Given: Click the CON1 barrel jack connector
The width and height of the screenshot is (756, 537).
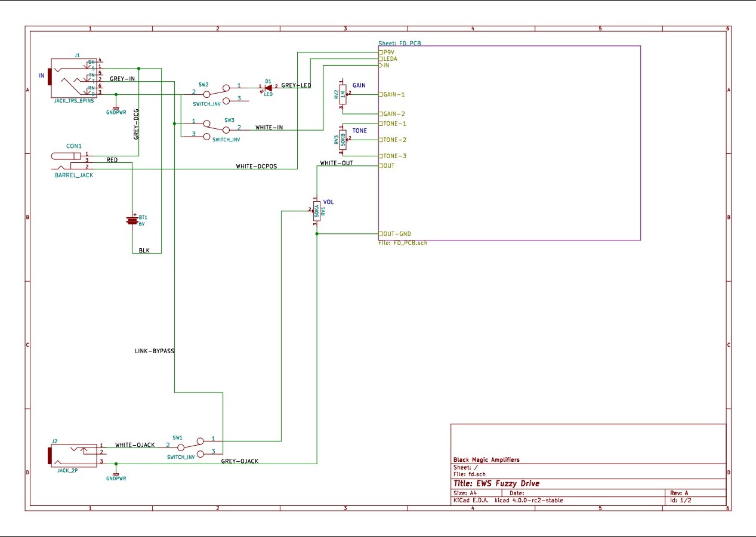Looking at the screenshot, I should click(67, 157).
